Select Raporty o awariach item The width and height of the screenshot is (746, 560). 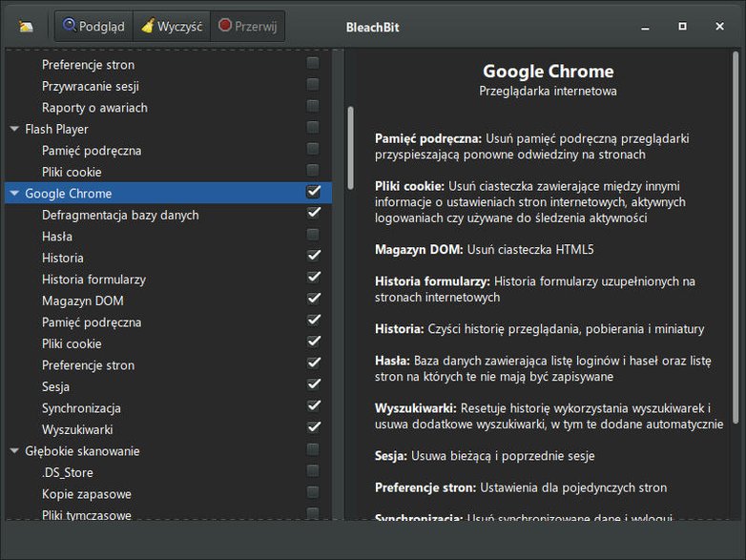tap(94, 108)
